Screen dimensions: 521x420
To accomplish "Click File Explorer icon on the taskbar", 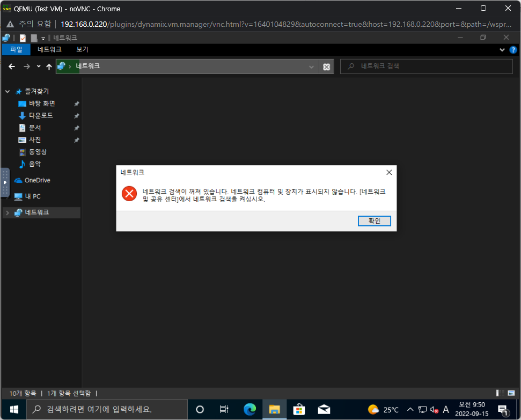I will [275, 409].
